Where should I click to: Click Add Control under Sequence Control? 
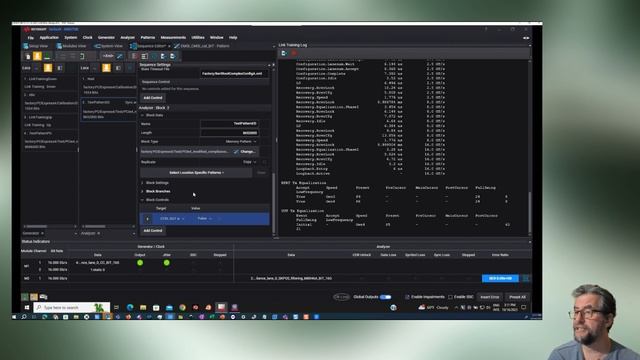153,98
